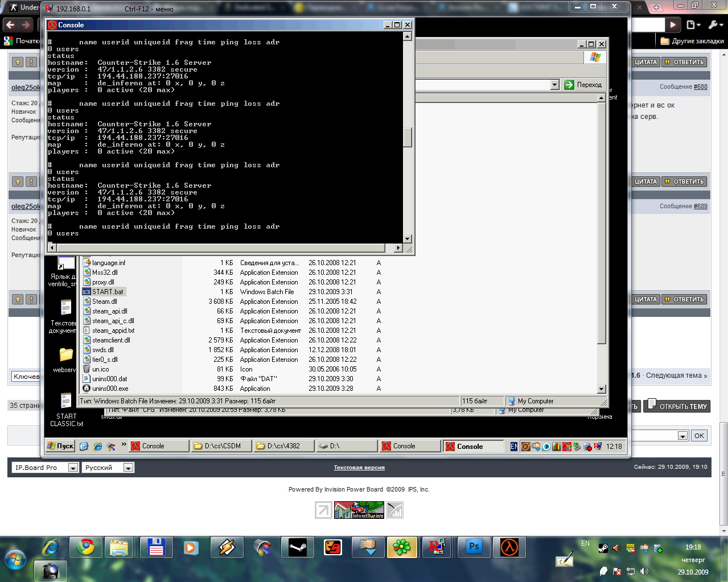The height and width of the screenshot is (582, 728).
Task: Click the Steam icon in system tray
Action: click(603, 548)
